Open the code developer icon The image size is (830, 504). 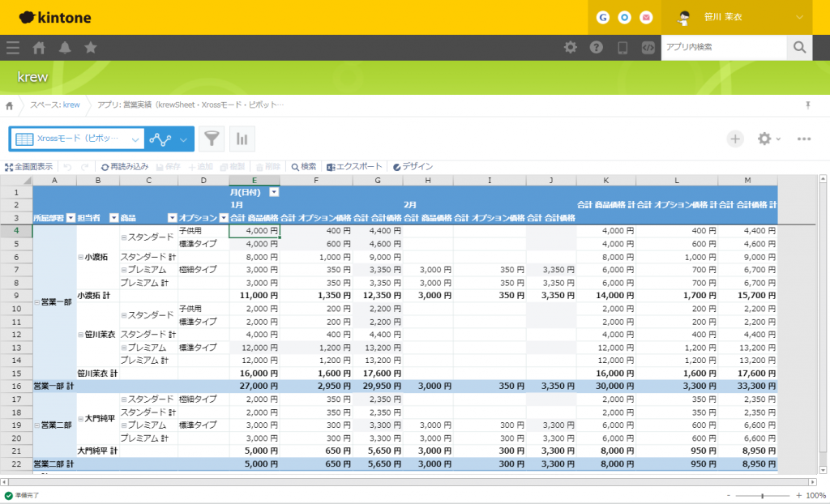[x=648, y=48]
